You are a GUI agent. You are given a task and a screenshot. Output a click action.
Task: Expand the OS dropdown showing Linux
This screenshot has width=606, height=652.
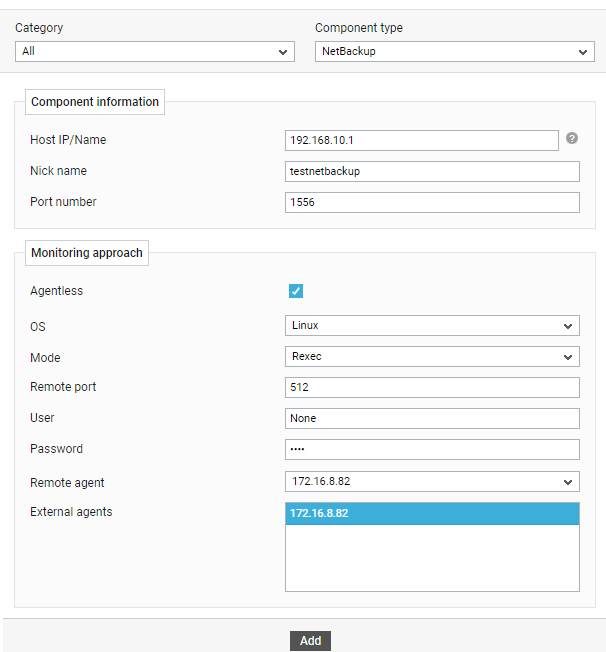(432, 326)
